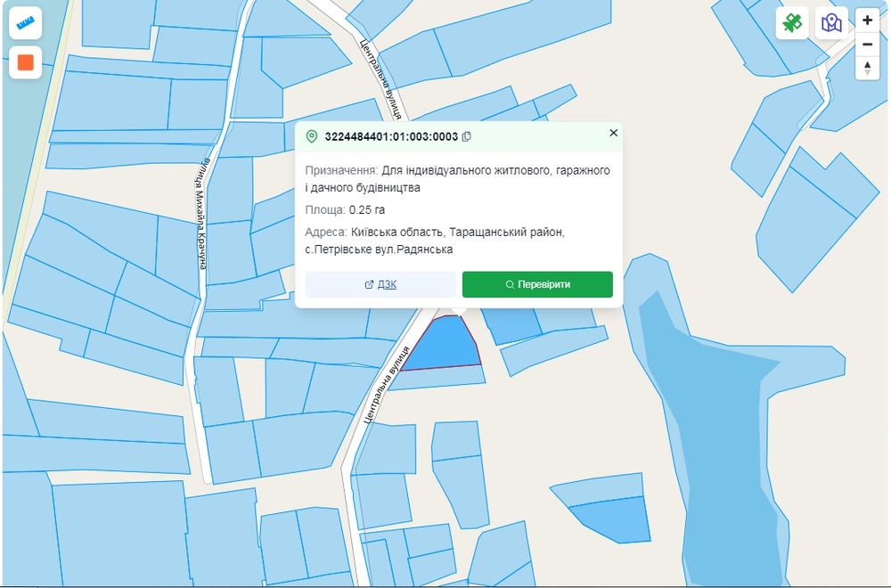
Task: Click the green location pin icon
Action: click(311, 136)
